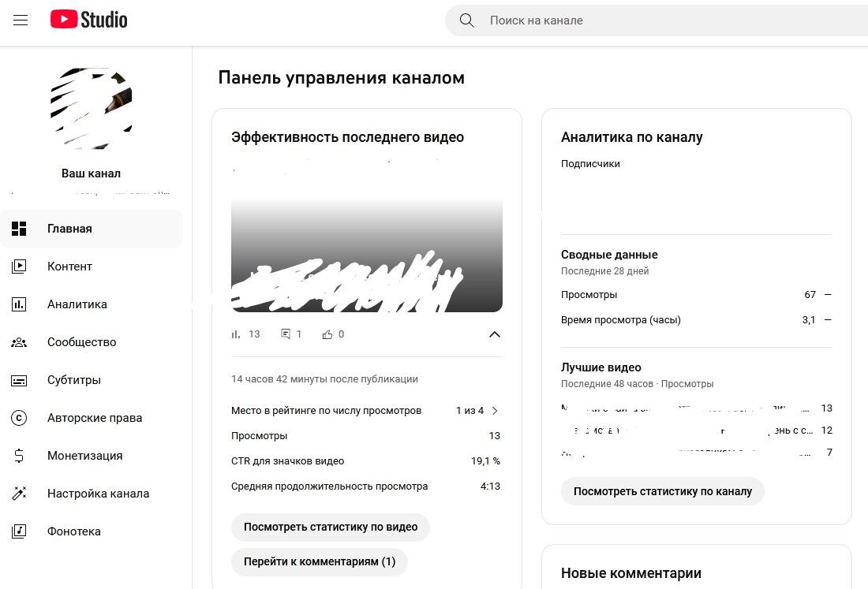Click the Сообщество people icon
Image resolution: width=868 pixels, height=589 pixels.
(x=19, y=342)
